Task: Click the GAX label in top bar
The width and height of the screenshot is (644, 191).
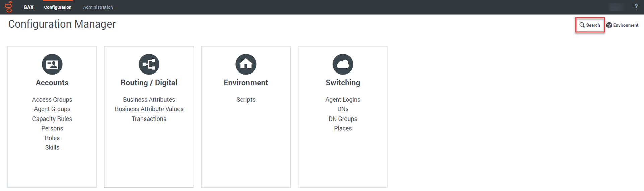Action: [x=28, y=7]
